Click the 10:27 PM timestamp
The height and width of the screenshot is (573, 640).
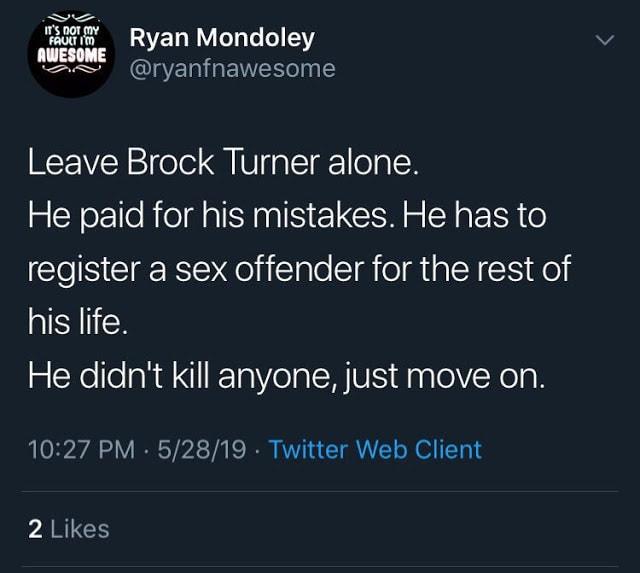tap(82, 450)
